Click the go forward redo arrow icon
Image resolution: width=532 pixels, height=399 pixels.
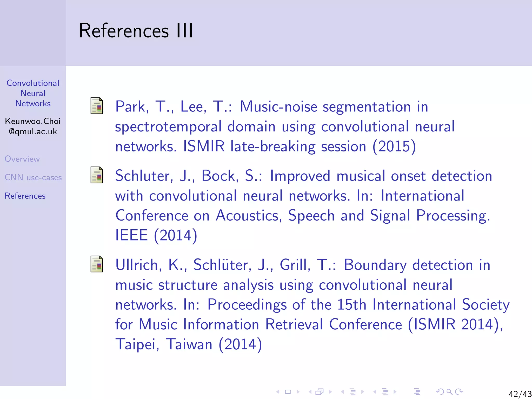click(x=459, y=391)
